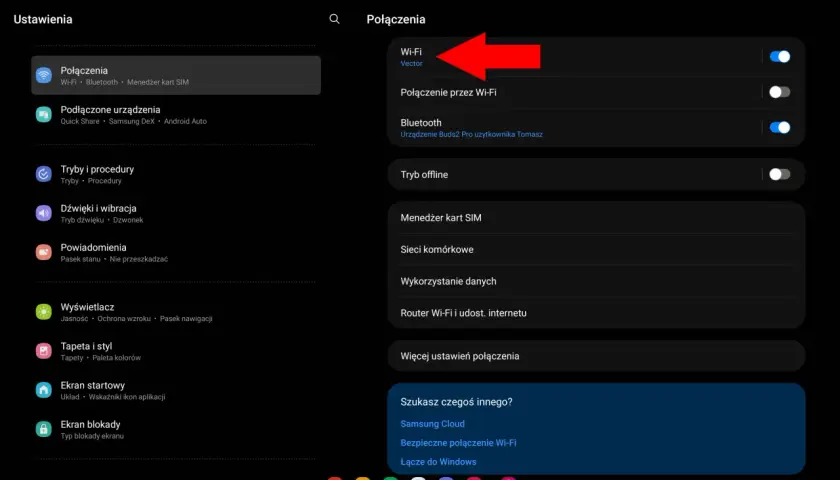Open the Dźwięki i wibracja speaker icon
The height and width of the screenshot is (480, 840).
point(44,213)
